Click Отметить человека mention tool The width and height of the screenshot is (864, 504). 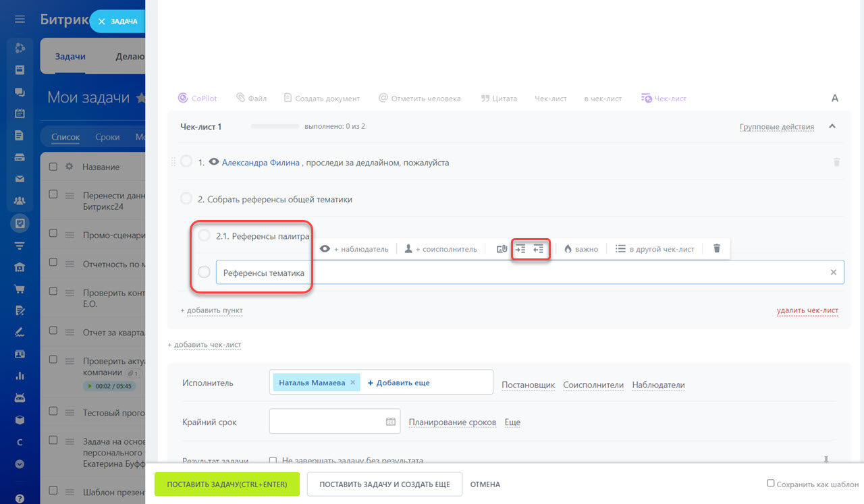tap(419, 99)
